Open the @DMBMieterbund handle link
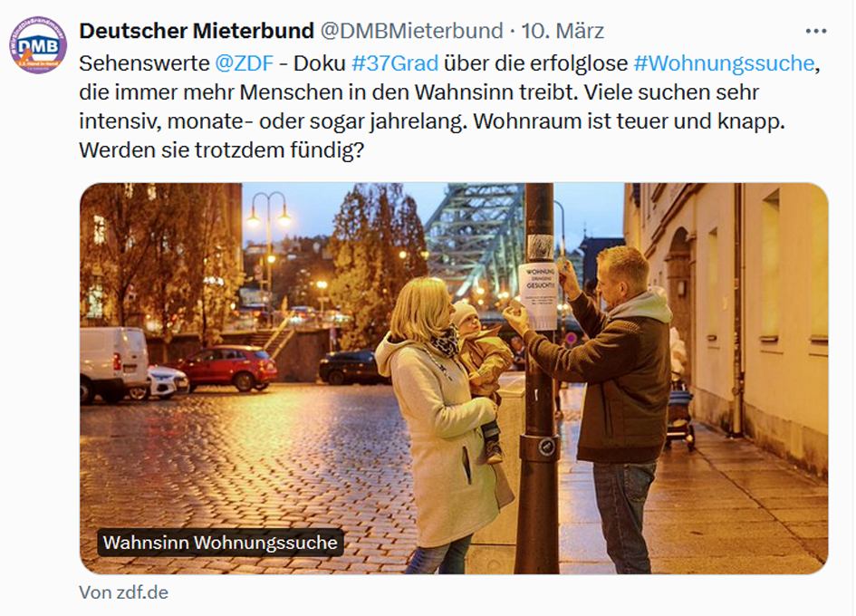 (x=411, y=31)
